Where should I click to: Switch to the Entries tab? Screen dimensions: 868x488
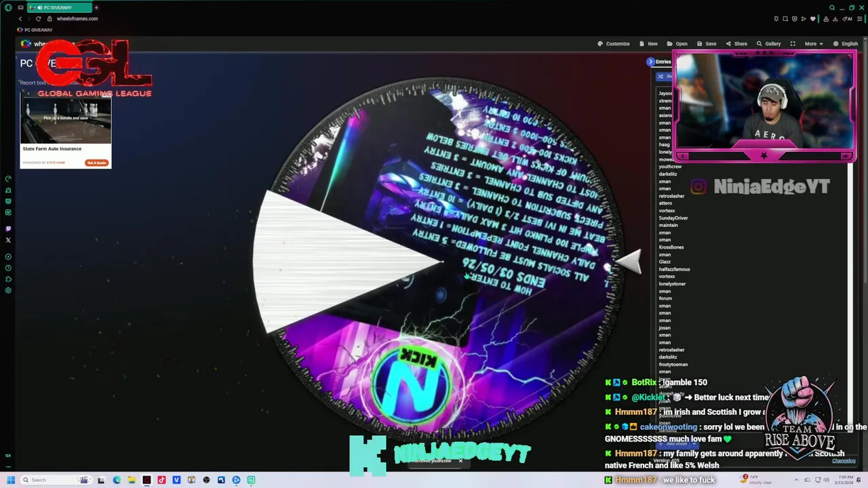pos(663,62)
